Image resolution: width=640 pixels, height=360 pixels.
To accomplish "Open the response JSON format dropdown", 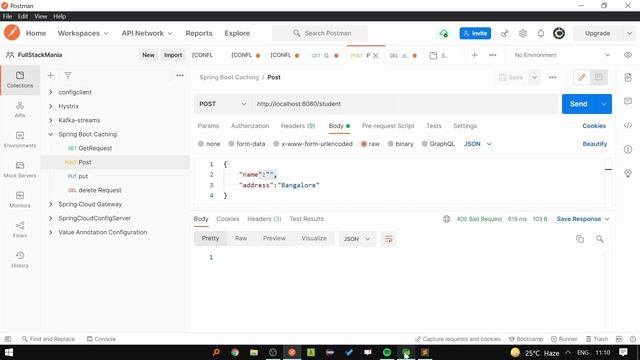I will 357,239.
